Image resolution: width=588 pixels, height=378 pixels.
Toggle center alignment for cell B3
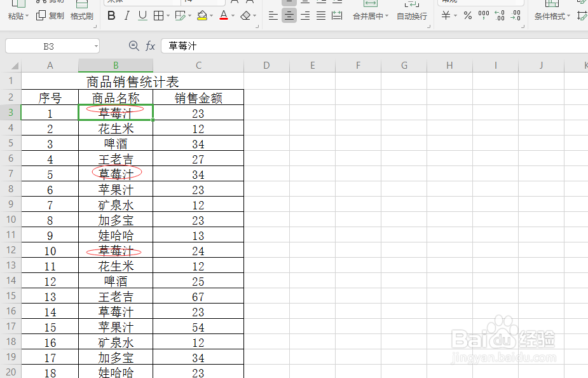coord(288,16)
